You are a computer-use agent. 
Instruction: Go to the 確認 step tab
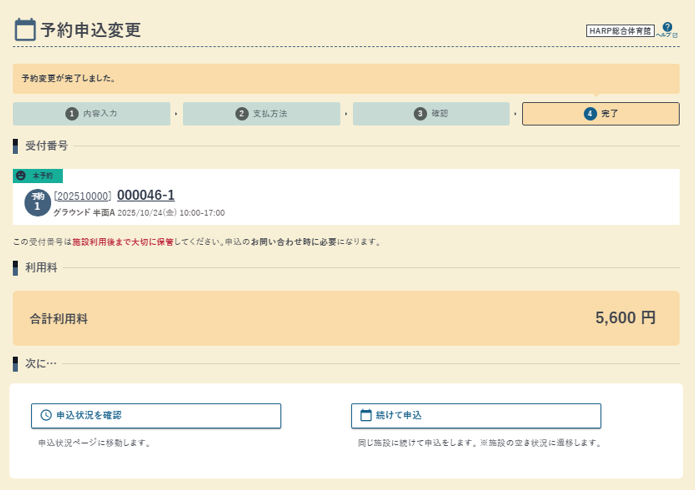pos(431,114)
